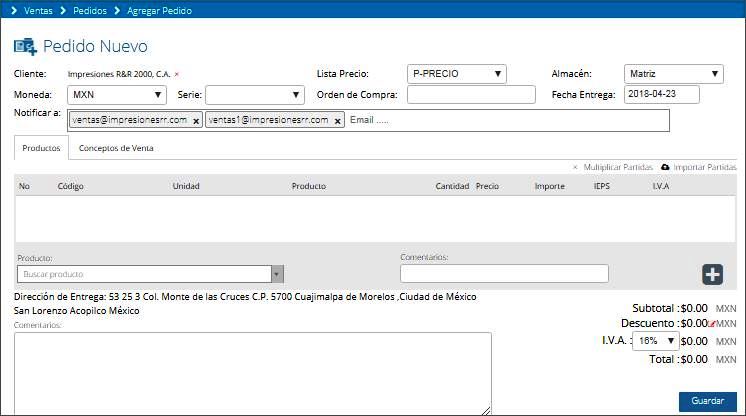Click the large order Comentarios textarea

coord(253,374)
